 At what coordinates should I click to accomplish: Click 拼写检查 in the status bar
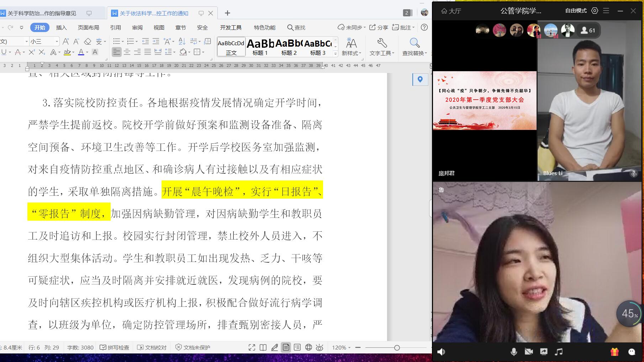pyautogui.click(x=115, y=347)
